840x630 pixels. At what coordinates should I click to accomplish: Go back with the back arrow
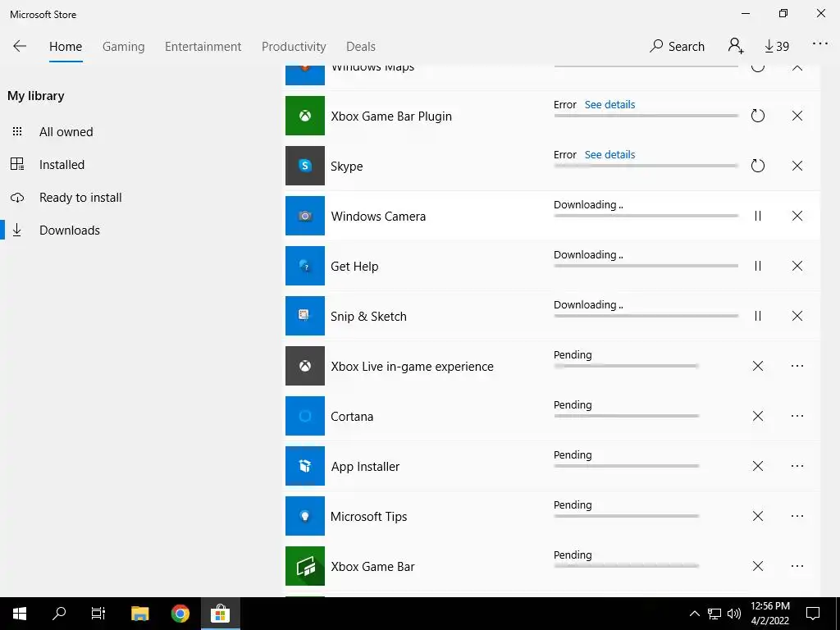20,46
